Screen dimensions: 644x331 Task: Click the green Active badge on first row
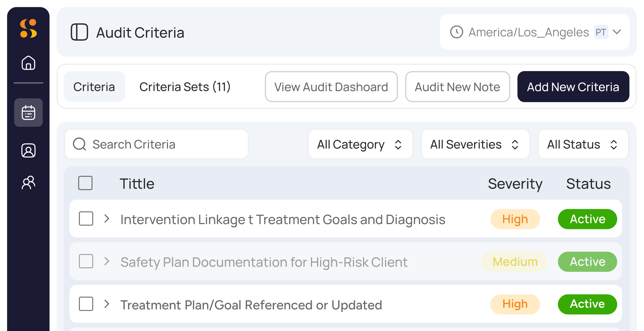(x=587, y=219)
